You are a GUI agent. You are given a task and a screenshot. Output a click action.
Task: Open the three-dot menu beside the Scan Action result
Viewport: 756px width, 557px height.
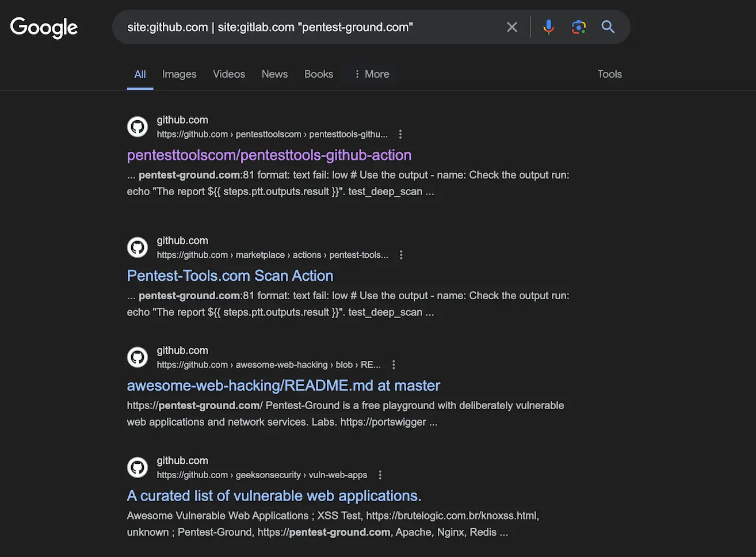(x=401, y=254)
